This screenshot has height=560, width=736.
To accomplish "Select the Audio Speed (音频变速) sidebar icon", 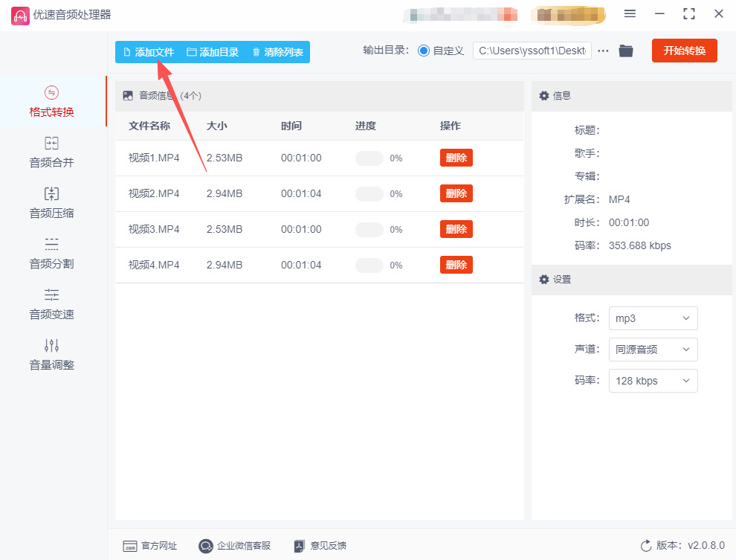I will (51, 295).
